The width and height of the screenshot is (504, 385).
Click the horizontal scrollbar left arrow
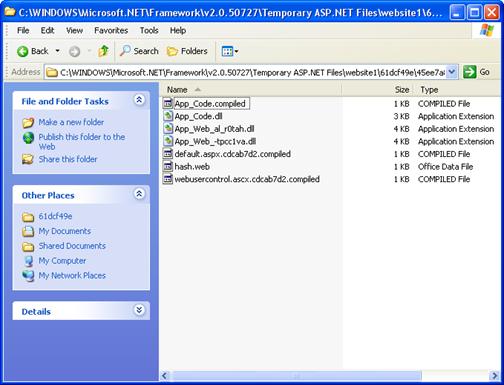[x=165, y=376]
